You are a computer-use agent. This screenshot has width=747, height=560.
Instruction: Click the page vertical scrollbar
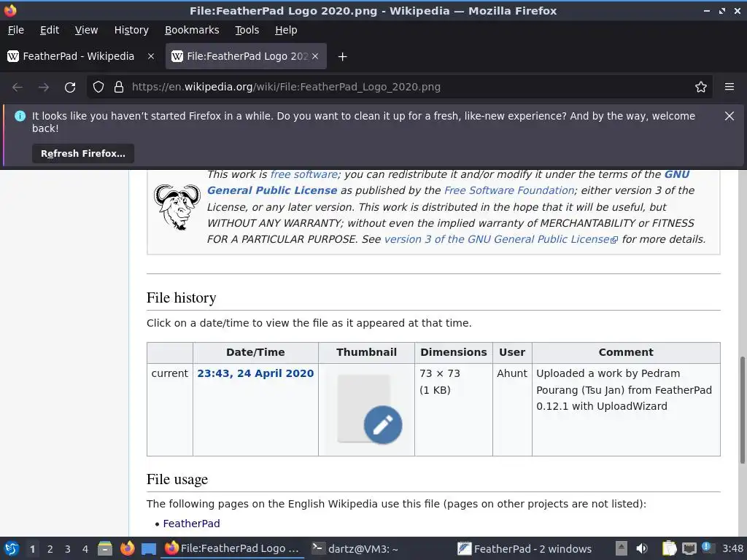click(x=742, y=410)
